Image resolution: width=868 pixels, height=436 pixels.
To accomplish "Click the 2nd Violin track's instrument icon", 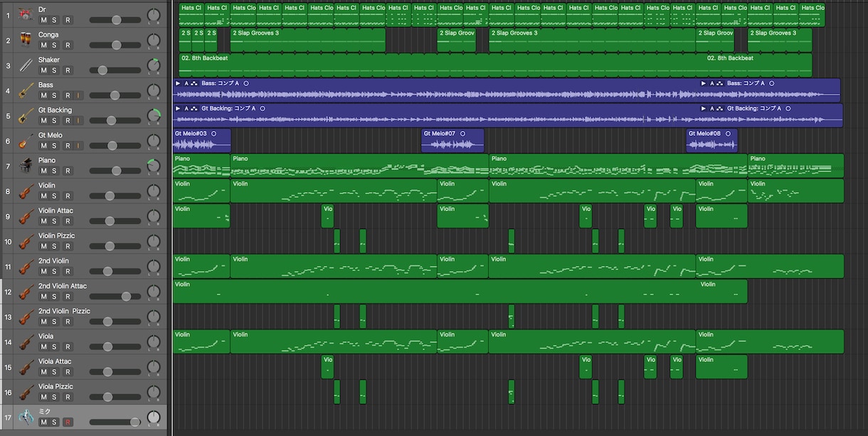I will [26, 266].
